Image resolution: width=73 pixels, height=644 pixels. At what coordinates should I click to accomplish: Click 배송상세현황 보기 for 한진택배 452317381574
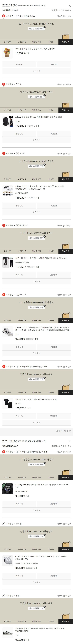click(36, 379)
